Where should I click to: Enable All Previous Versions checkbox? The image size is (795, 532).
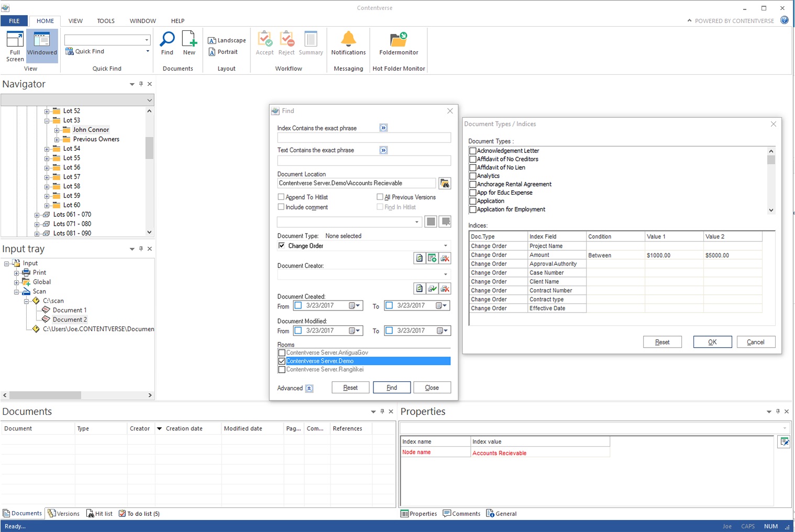[380, 197]
